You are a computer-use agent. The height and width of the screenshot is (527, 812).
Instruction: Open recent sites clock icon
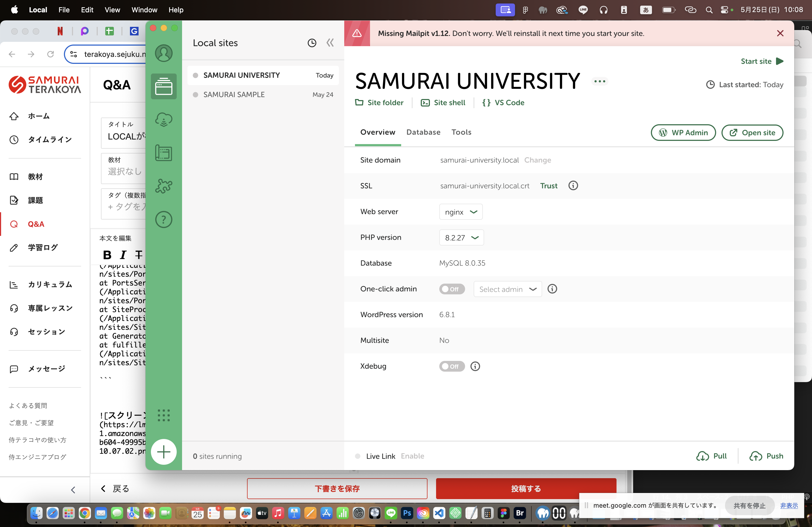[x=312, y=43]
